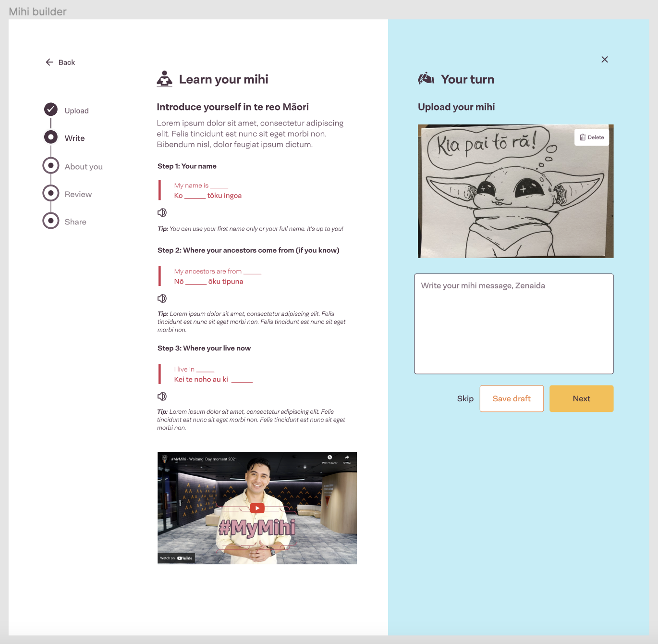Play audio for Step 1 name phrase
Image resolution: width=658 pixels, height=644 pixels.
point(162,212)
